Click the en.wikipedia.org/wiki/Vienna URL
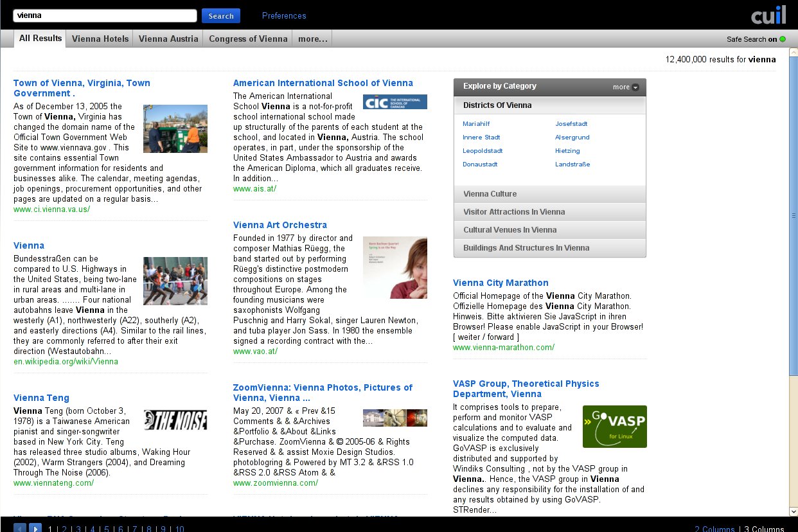798x532 pixels. pos(66,361)
